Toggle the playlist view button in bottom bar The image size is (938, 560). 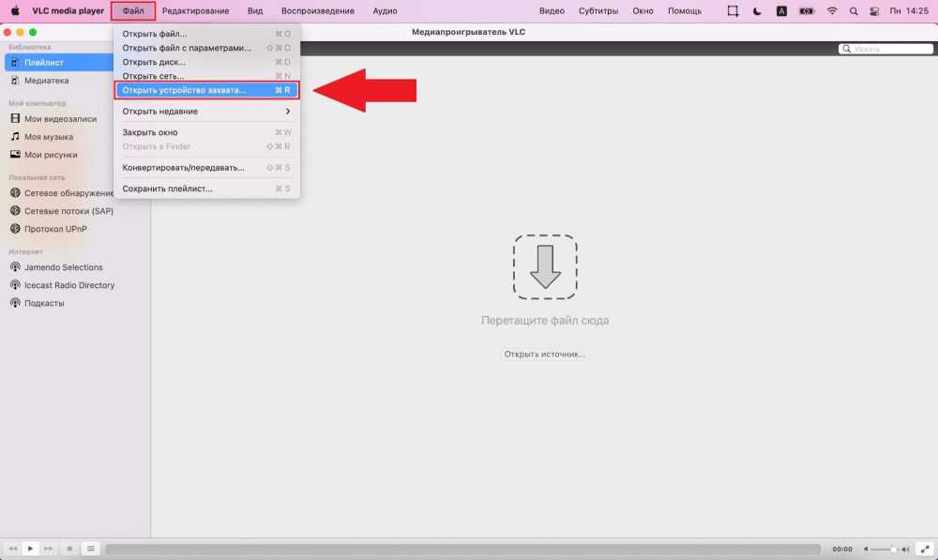(91, 548)
